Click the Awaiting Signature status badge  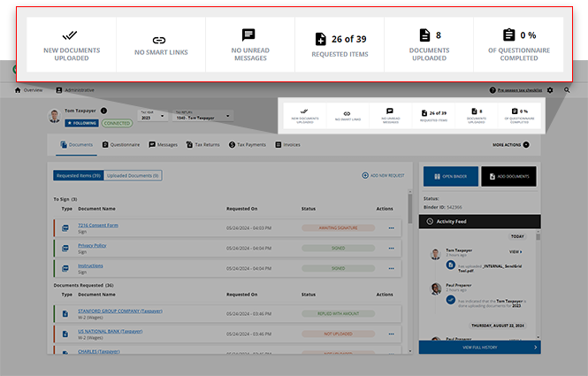pos(338,228)
